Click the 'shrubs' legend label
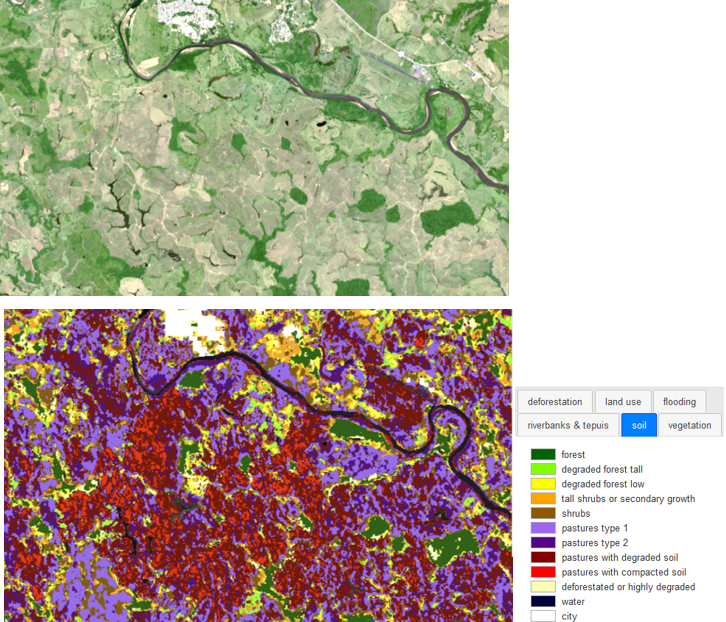 576,513
